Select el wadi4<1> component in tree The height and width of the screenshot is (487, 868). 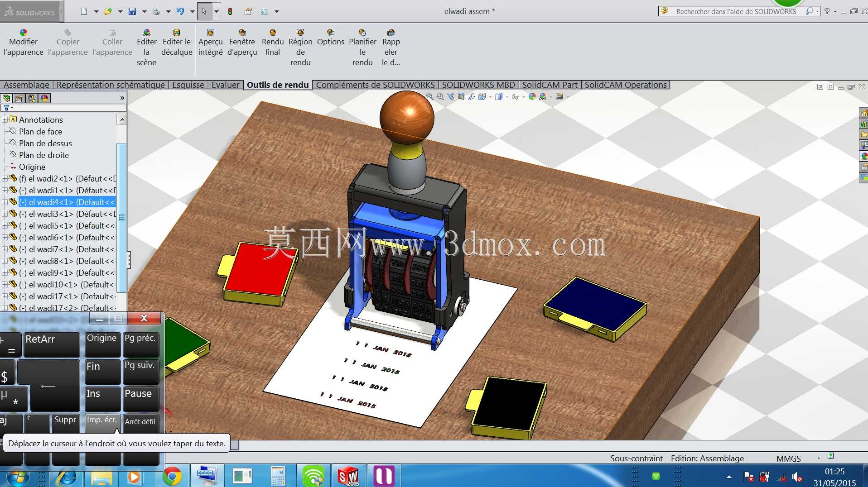[67, 202]
